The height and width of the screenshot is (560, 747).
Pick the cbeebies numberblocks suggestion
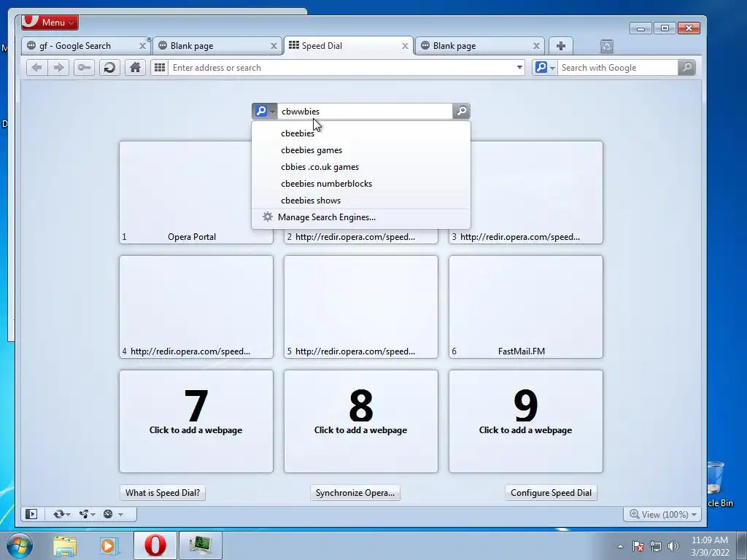pos(360,183)
